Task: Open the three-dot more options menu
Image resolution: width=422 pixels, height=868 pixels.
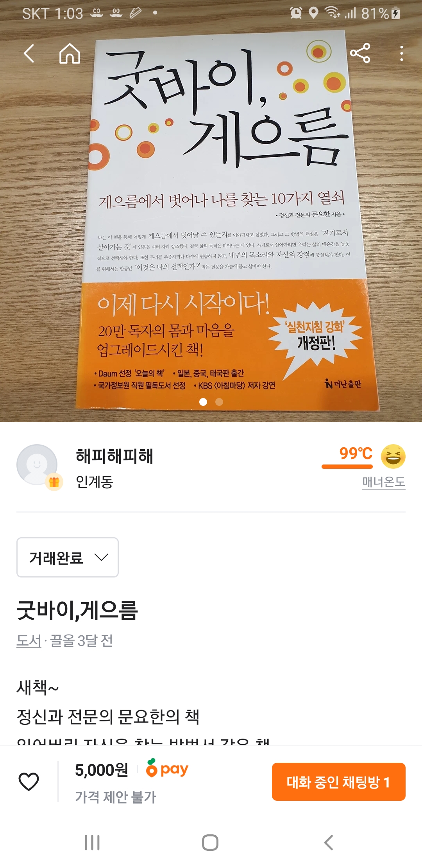Action: click(402, 54)
